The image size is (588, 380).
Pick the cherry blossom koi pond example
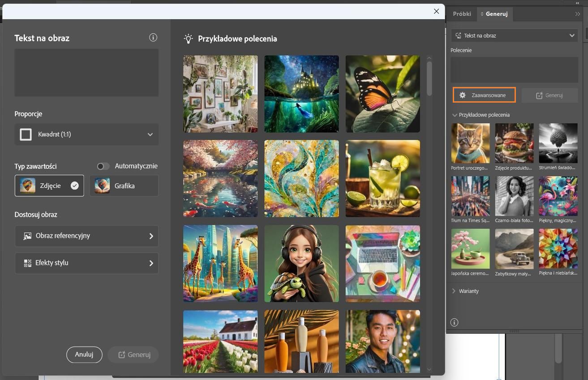(220, 178)
